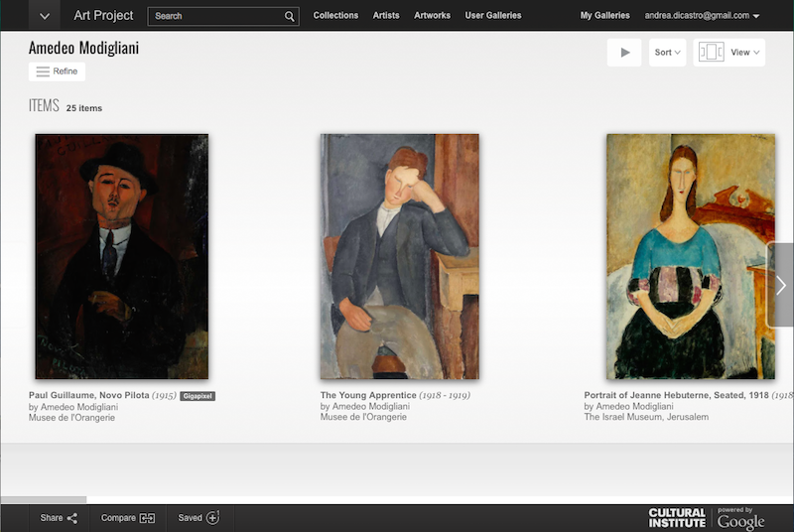
Task: Start the slideshow play button
Action: pos(624,53)
